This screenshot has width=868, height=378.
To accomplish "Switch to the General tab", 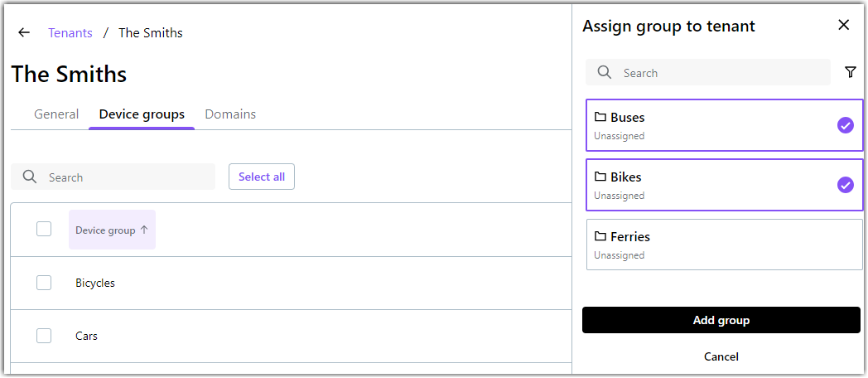I will (x=56, y=114).
